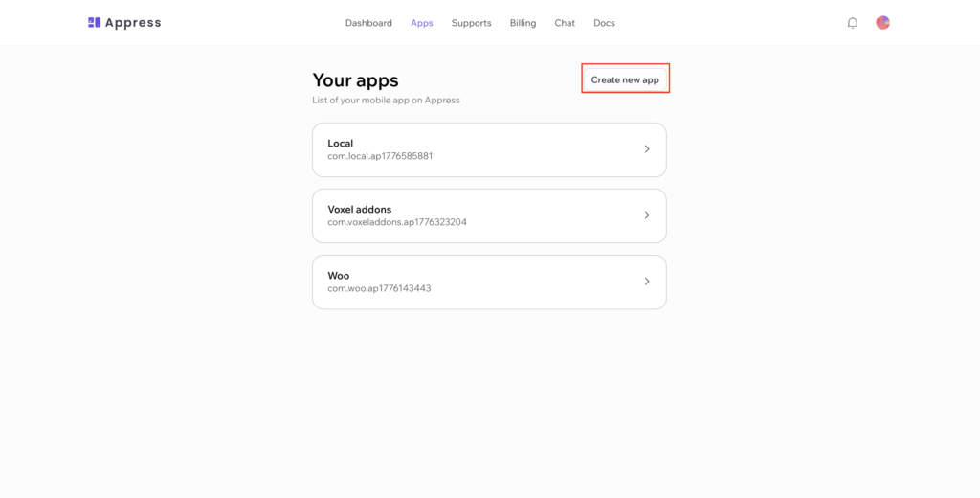Open the Woo app title
980x498 pixels.
click(339, 276)
